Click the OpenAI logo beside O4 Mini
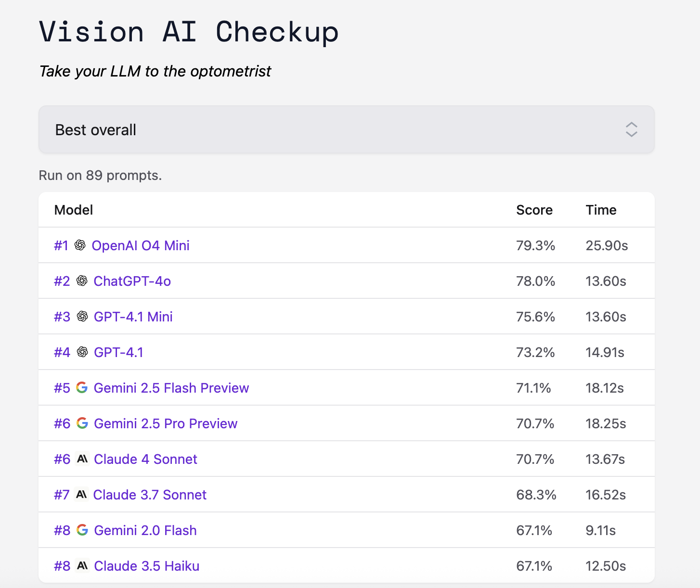700x588 pixels. coord(80,245)
